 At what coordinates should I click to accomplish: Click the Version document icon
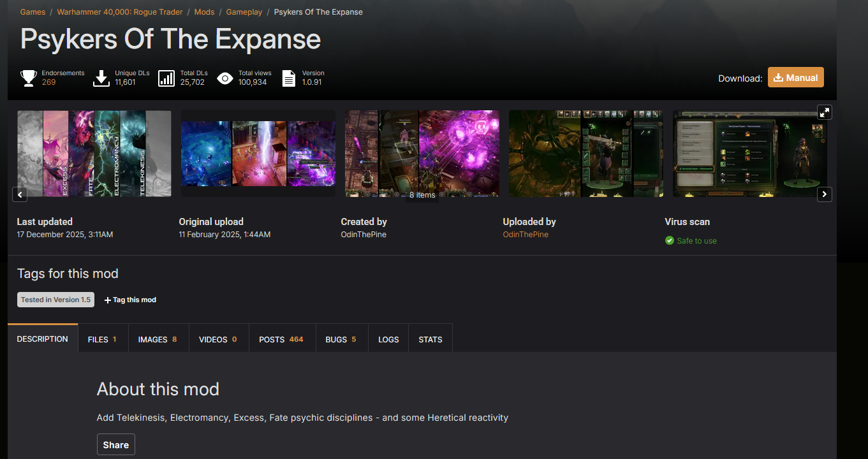[x=289, y=78]
